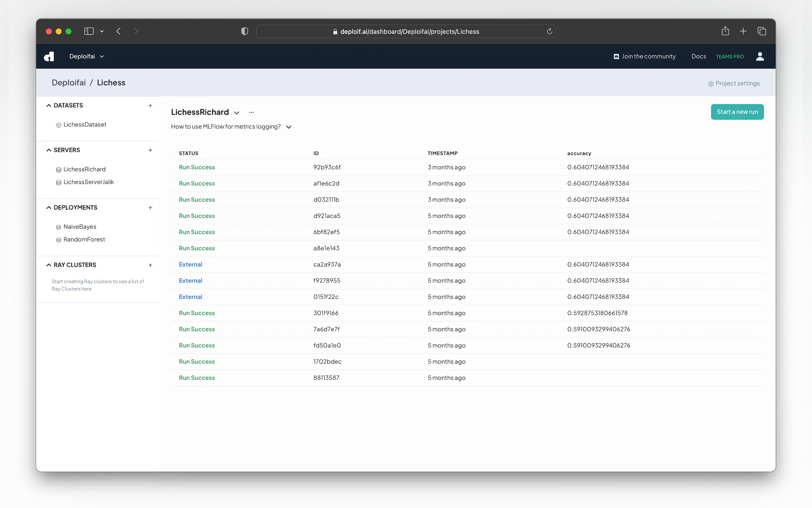The width and height of the screenshot is (812, 508).
Task: Add a new Ray cluster with plus icon
Action: 150,265
